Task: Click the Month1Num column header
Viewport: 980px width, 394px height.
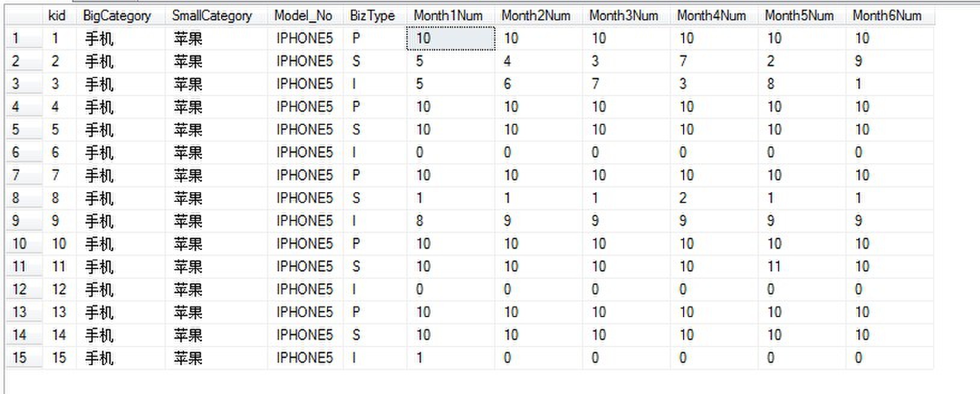Action: (448, 16)
